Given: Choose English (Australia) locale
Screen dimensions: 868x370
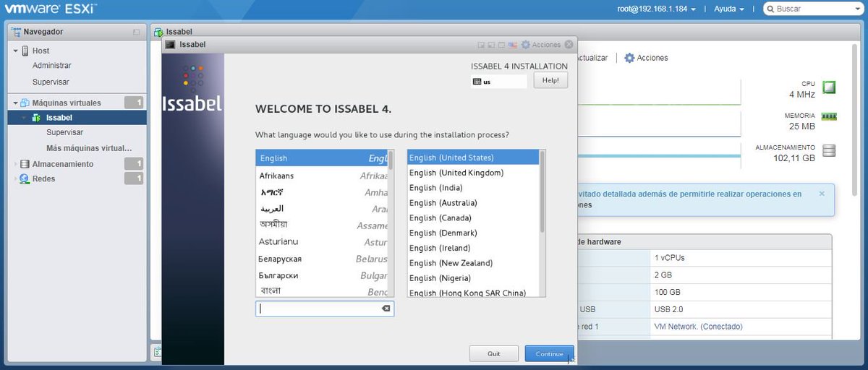Looking at the screenshot, I should click(x=474, y=203).
